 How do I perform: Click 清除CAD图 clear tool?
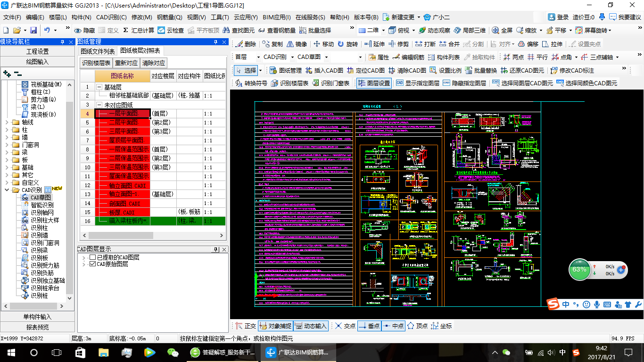tap(407, 70)
